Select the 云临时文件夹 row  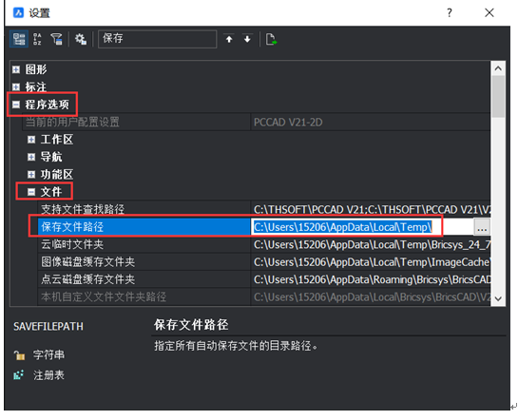coord(263,244)
